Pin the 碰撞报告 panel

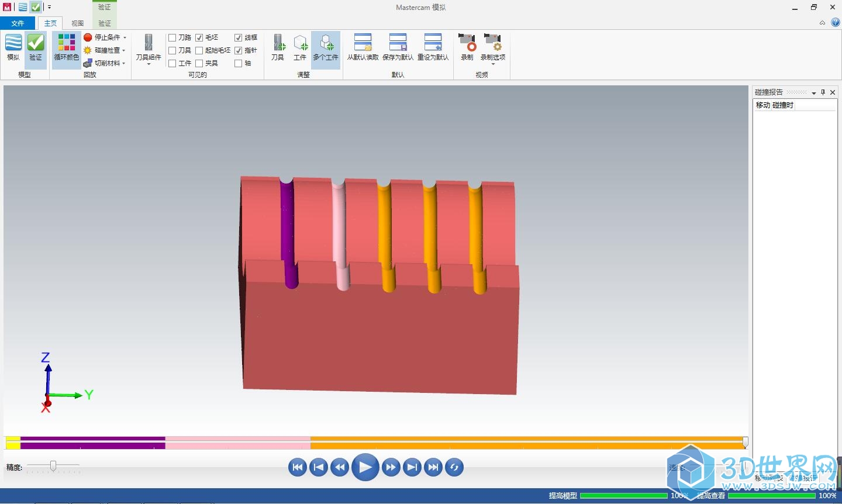pyautogui.click(x=823, y=92)
